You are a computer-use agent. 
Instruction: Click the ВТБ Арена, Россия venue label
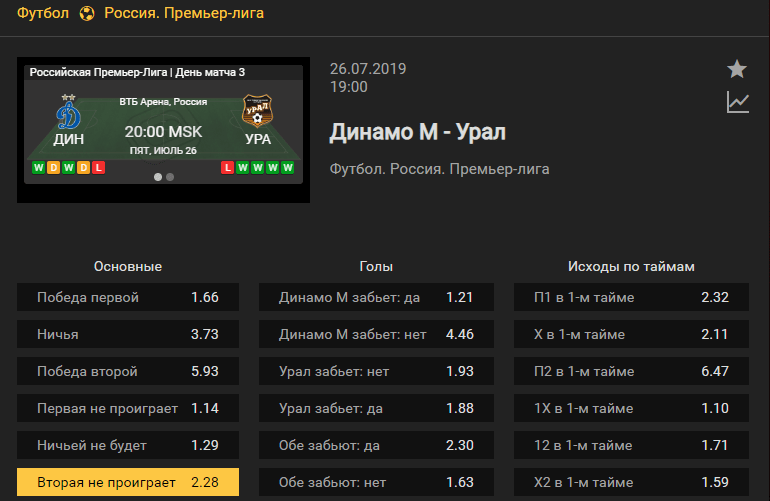coord(163,102)
